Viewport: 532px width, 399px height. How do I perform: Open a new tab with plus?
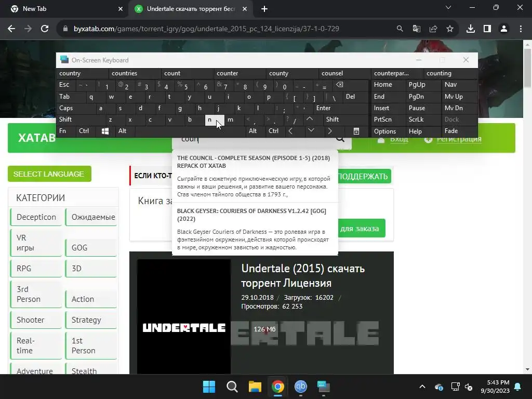point(264,9)
